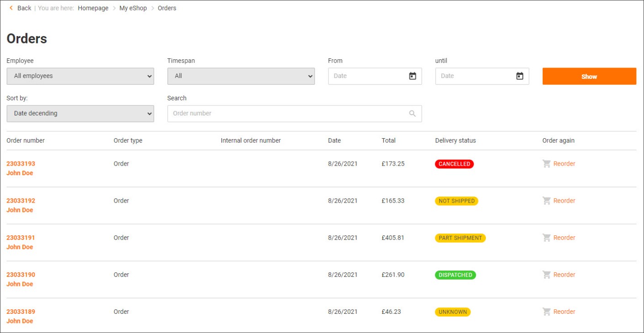644x333 pixels.
Task: Open order number 23033193
Action: [x=21, y=164]
